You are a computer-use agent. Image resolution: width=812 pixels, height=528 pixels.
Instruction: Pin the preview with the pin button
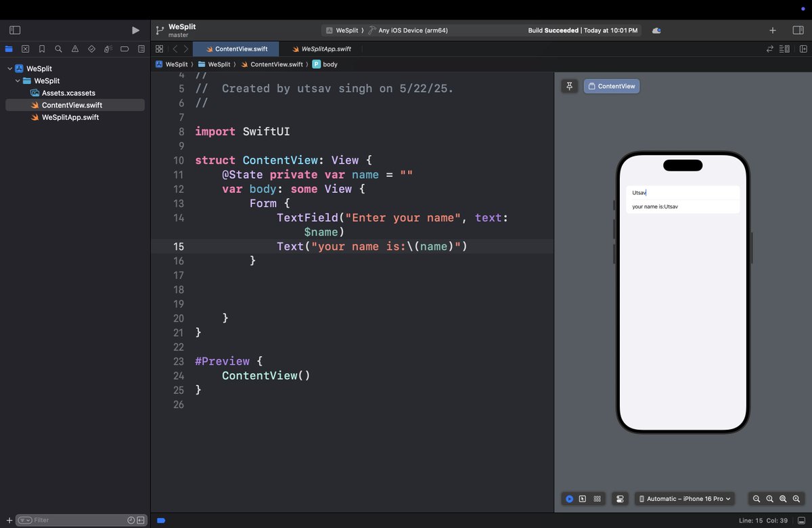(570, 86)
